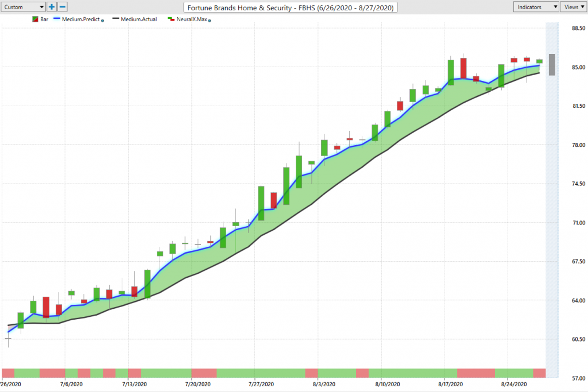Click the 81.50 price axis label
Screen dimensions: 588x392
click(578, 106)
